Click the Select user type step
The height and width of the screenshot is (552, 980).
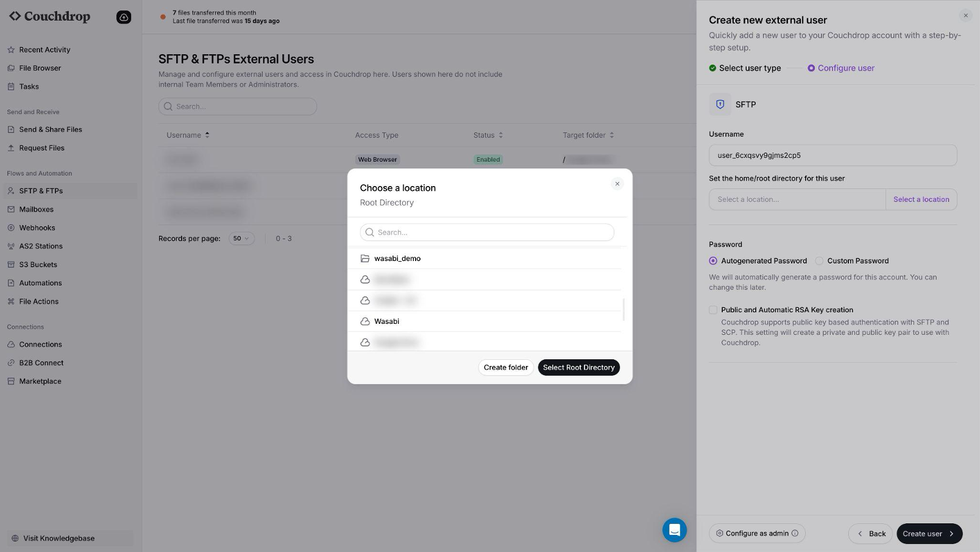point(745,68)
